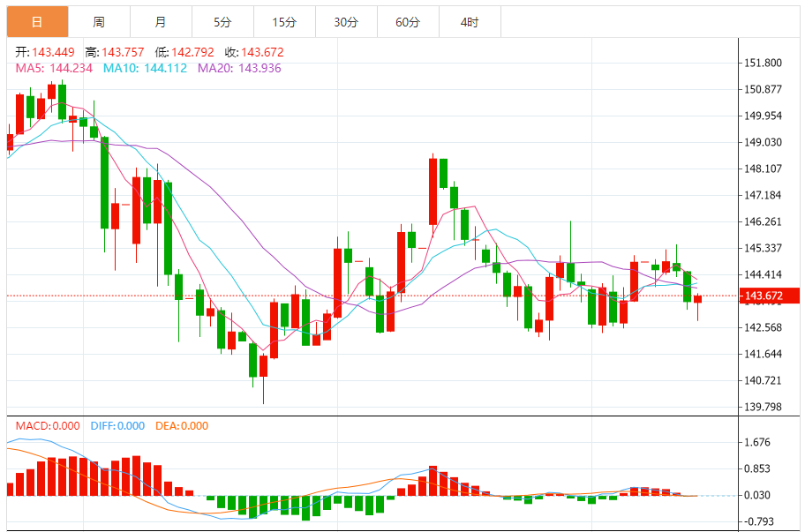805x532 pixels.
Task: Open the 4时 timeframe tab
Action: pyautogui.click(x=470, y=22)
